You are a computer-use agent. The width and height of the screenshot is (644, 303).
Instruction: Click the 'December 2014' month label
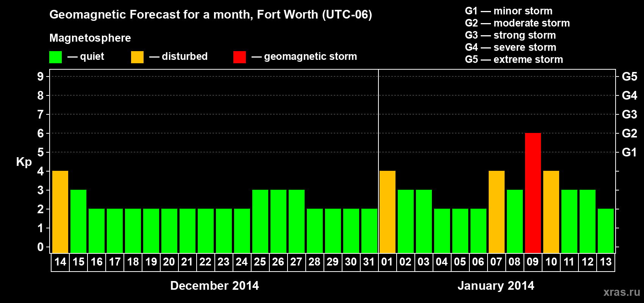click(x=214, y=286)
